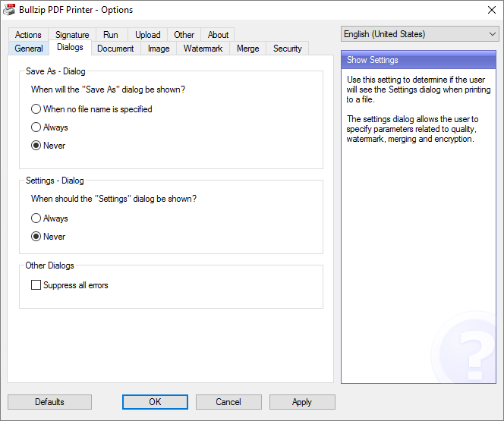Click the Defaults button
The height and width of the screenshot is (421, 504).
click(x=50, y=402)
